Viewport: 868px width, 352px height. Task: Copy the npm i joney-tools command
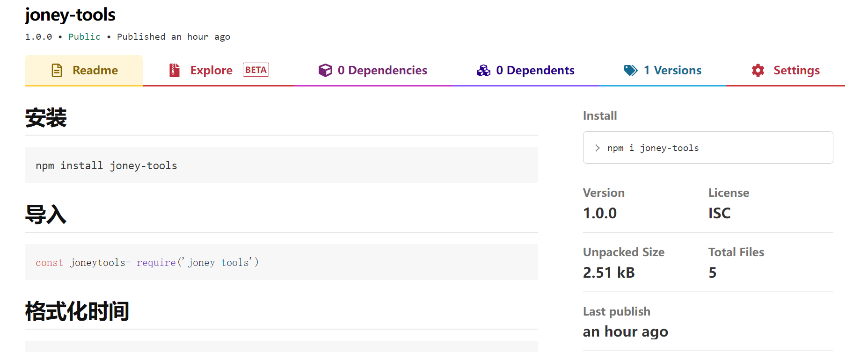(x=708, y=148)
